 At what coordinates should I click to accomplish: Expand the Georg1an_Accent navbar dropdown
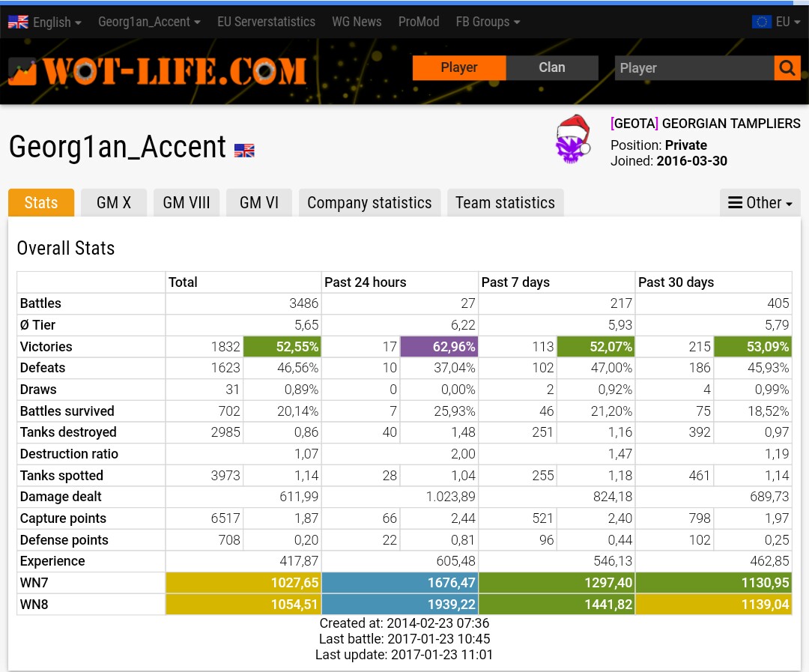tap(149, 22)
